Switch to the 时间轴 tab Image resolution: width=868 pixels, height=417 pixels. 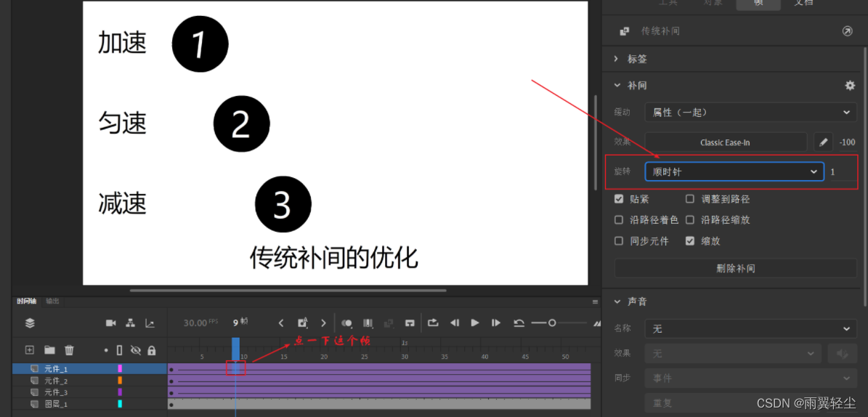click(26, 301)
